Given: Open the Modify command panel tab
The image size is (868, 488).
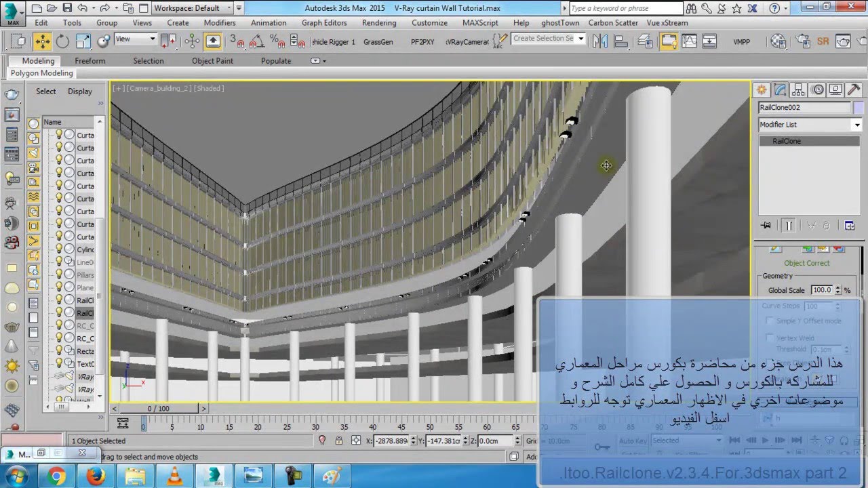Looking at the screenshot, I should click(x=781, y=89).
